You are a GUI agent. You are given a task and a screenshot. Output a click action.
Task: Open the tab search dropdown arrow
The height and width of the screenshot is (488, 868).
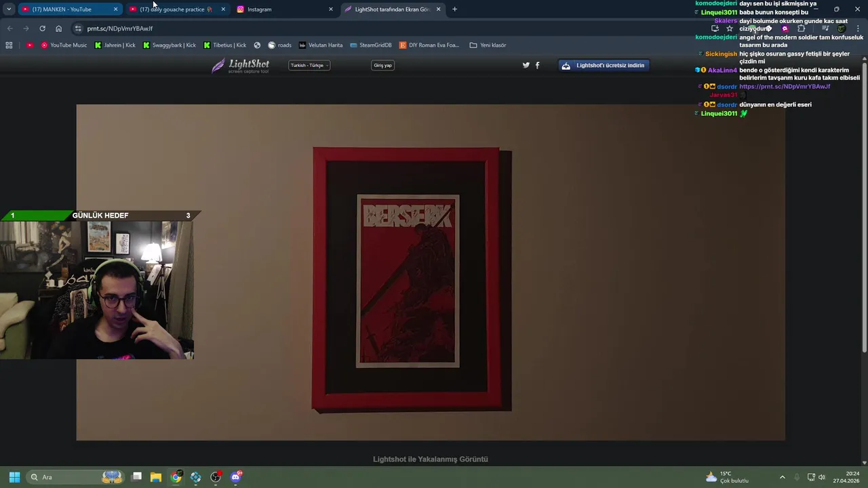coord(9,9)
